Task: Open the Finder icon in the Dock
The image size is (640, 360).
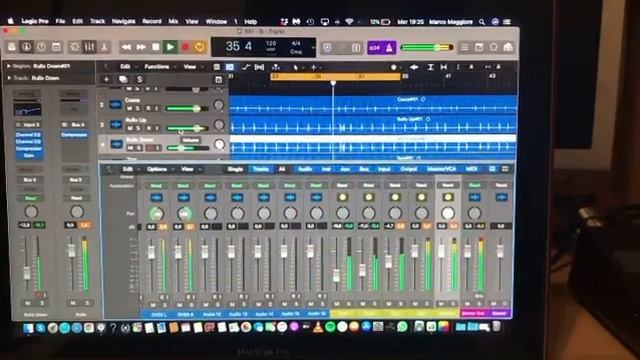Action: tap(28, 328)
